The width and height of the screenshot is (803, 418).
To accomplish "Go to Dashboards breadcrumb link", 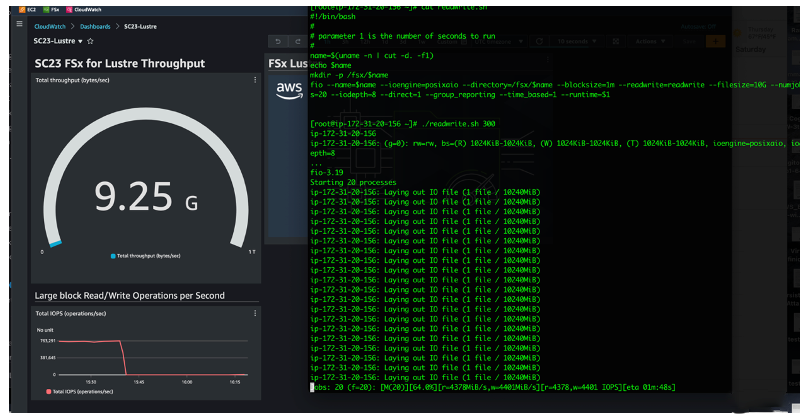I will click(95, 27).
